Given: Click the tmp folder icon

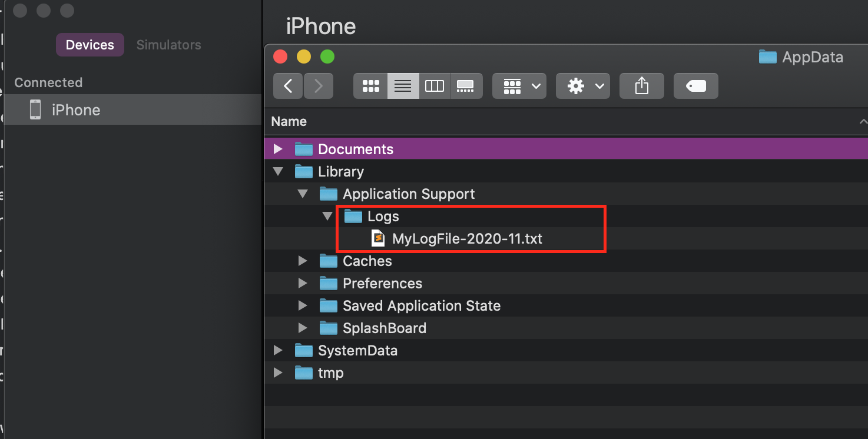Looking at the screenshot, I should click(304, 373).
